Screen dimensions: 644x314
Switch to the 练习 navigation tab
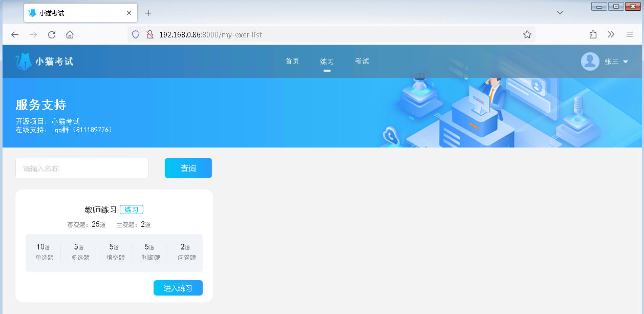pos(327,61)
